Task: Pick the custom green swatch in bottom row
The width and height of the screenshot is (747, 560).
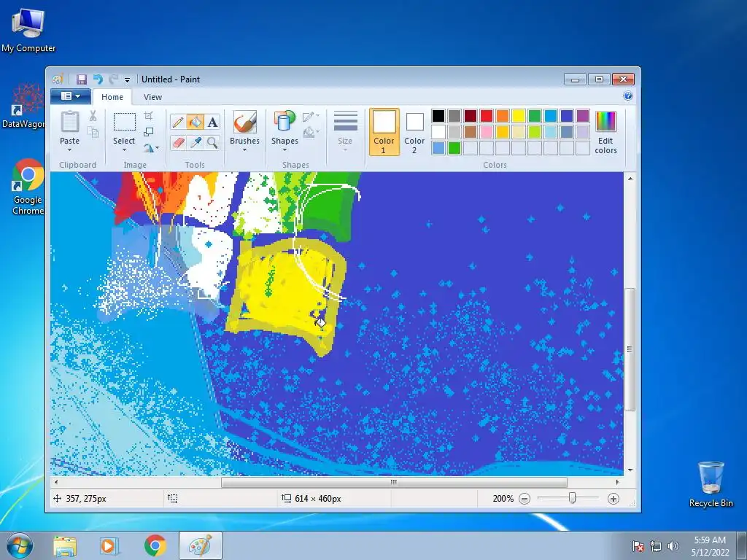Action: 454,148
